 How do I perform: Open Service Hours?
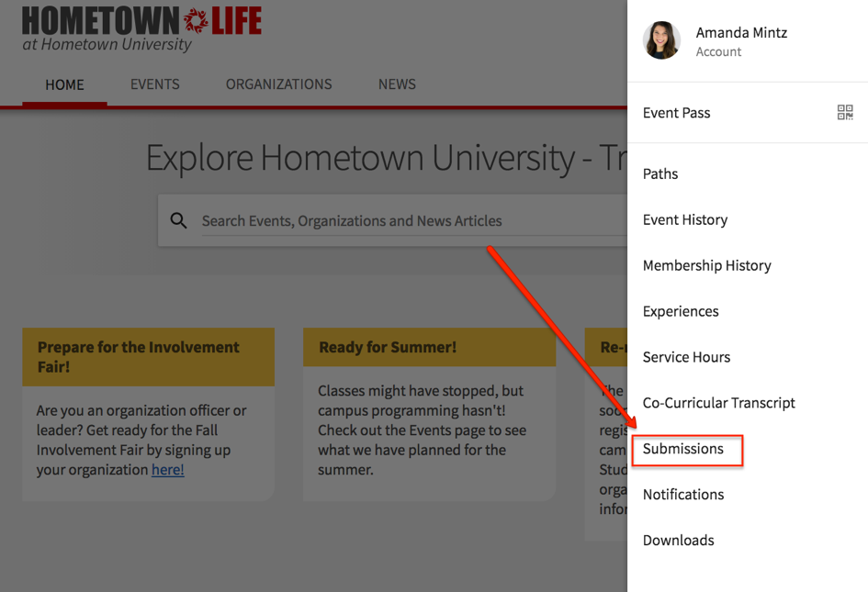686,357
